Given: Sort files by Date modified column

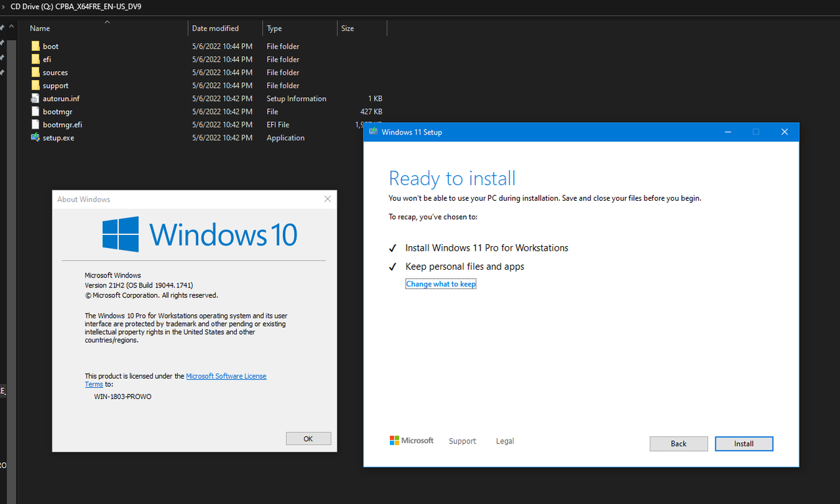Looking at the screenshot, I should (x=215, y=28).
